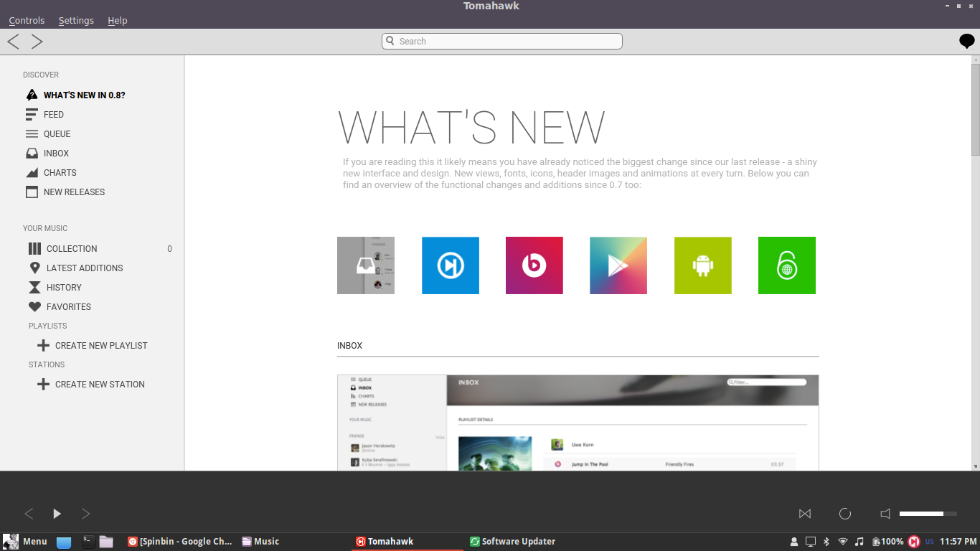Open the Wi-Fi network tray icon
This screenshot has width=980, height=551.
(843, 542)
